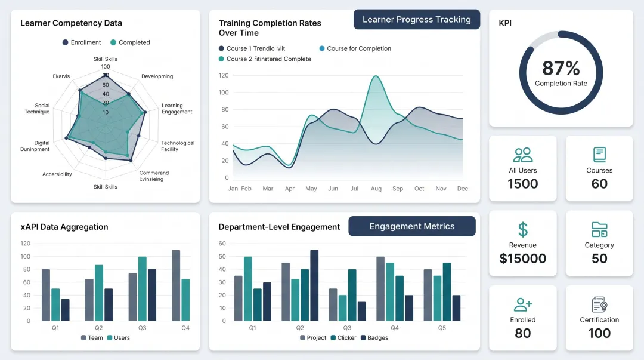Click the Enrolled add-user icon
This screenshot has height=360, width=644.
[x=523, y=304]
